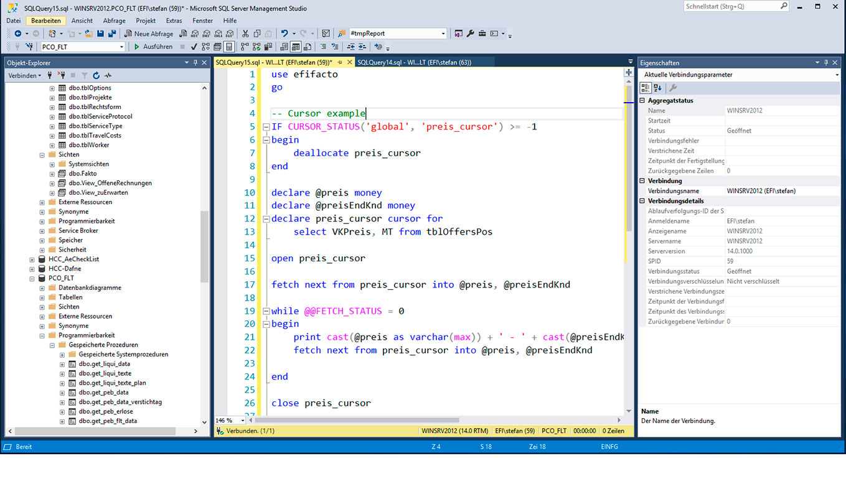The height and width of the screenshot is (504, 846).
Task: Expand the HCC-Dafne database node
Action: [x=32, y=269]
